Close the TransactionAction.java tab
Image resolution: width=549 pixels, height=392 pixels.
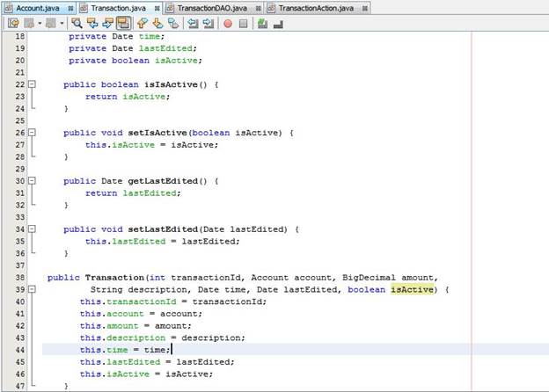point(365,8)
